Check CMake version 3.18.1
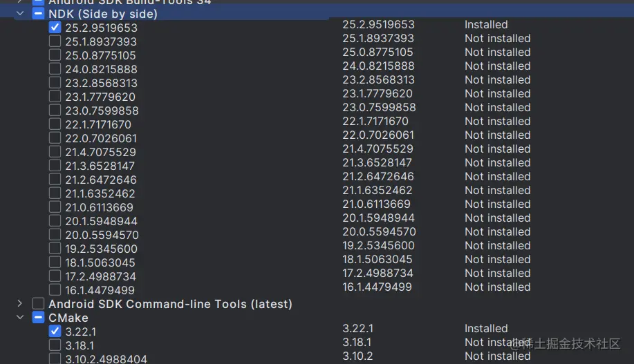 [x=55, y=345]
